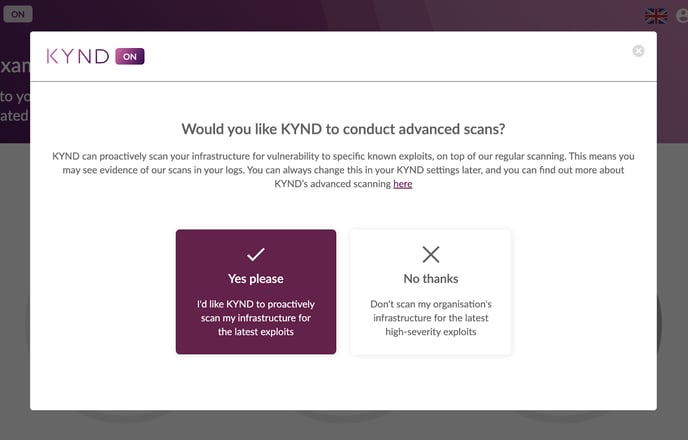Select the 'Yes please' label

click(x=255, y=279)
